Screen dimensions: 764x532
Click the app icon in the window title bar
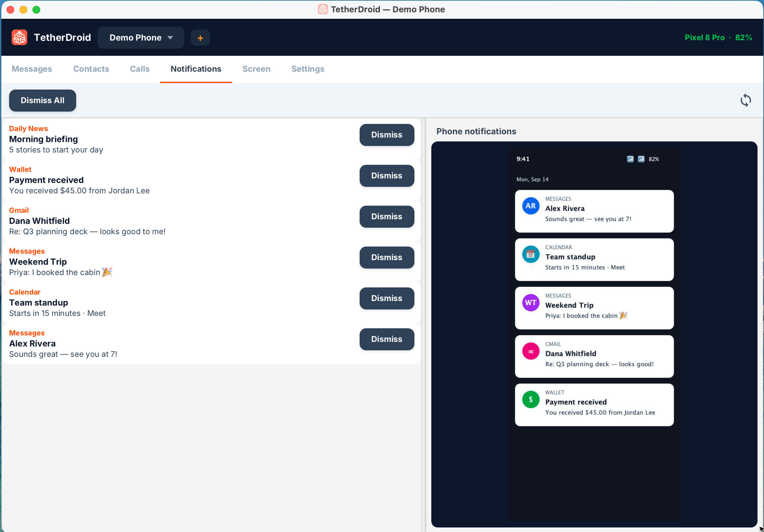[322, 9]
